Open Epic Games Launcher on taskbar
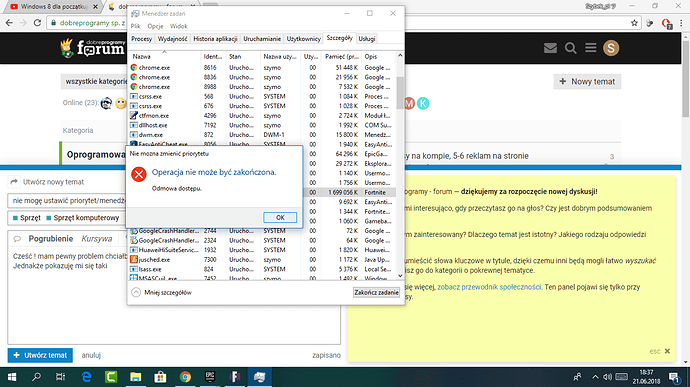Viewport: 690px width, 387px height. click(x=210, y=377)
